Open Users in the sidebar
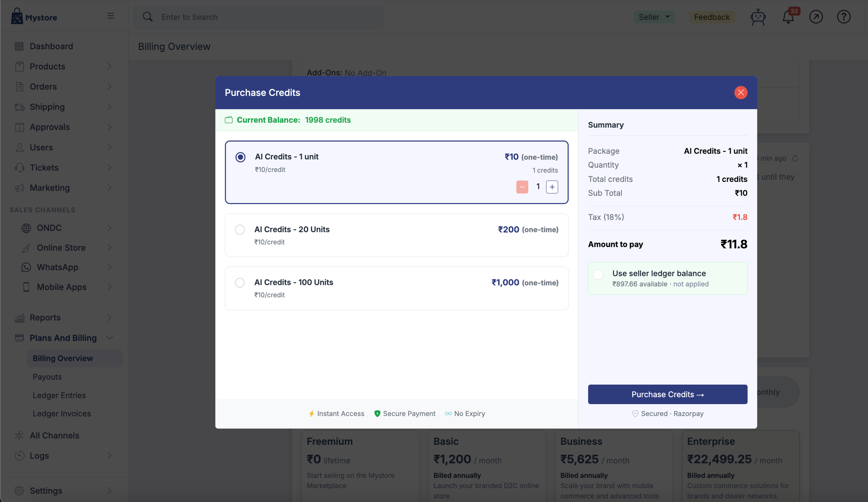The width and height of the screenshot is (868, 502). 41,148
